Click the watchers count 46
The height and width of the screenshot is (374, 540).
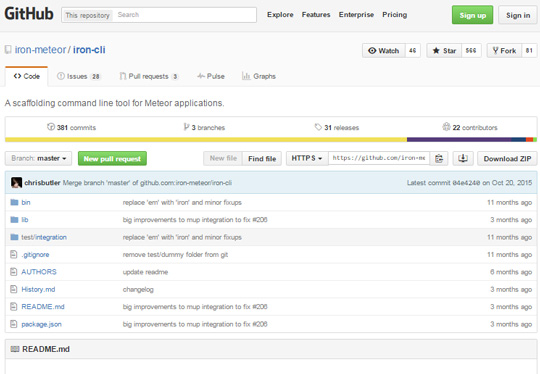click(x=413, y=51)
